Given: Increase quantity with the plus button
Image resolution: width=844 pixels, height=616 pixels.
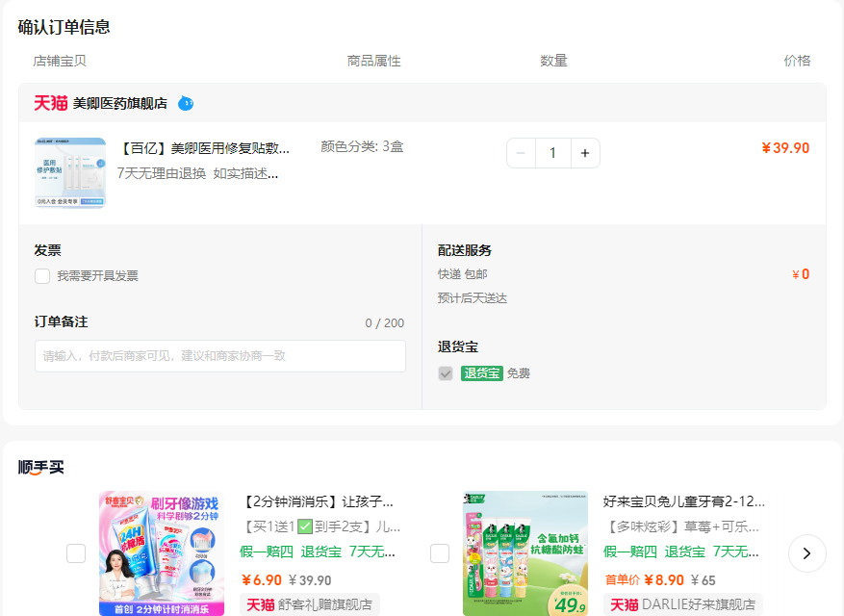Looking at the screenshot, I should coord(585,153).
